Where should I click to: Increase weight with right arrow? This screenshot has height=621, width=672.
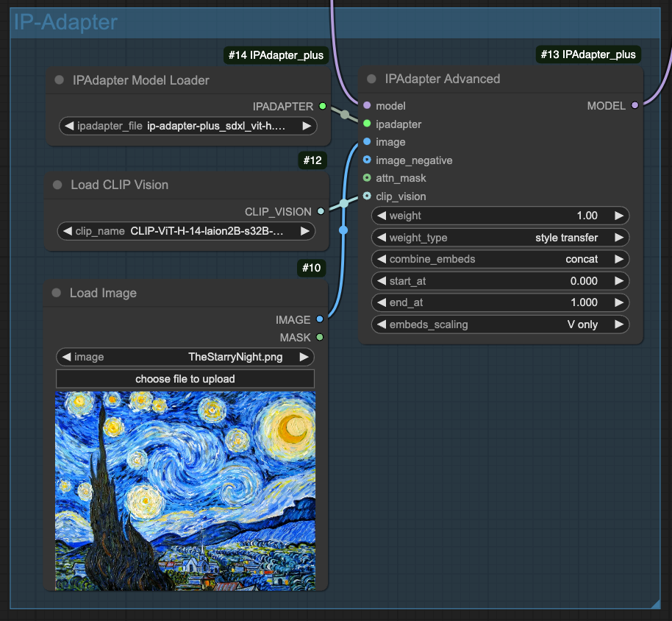[619, 216]
